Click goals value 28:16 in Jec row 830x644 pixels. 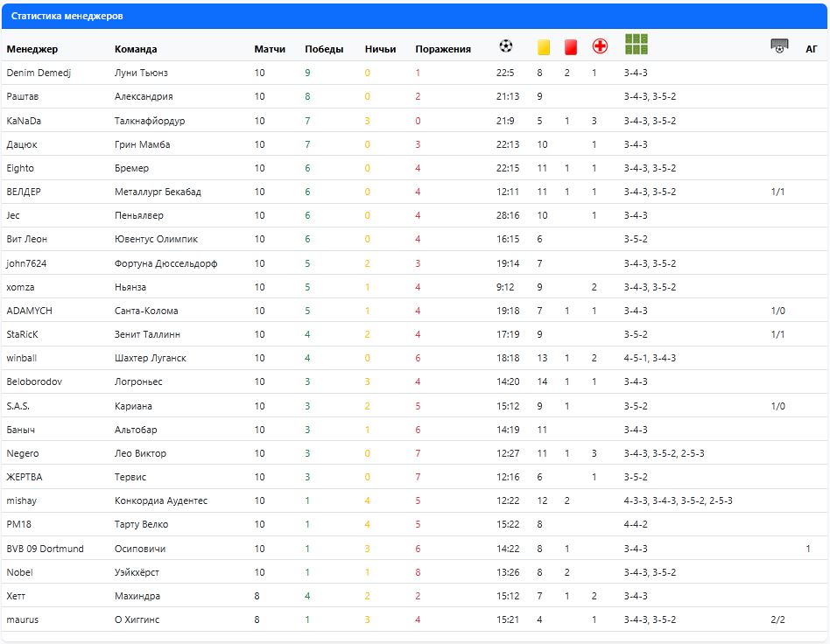508,215
